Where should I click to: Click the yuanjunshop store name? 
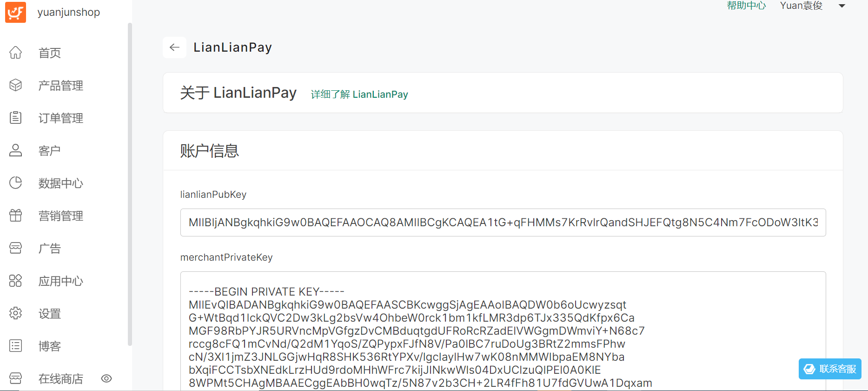69,12
